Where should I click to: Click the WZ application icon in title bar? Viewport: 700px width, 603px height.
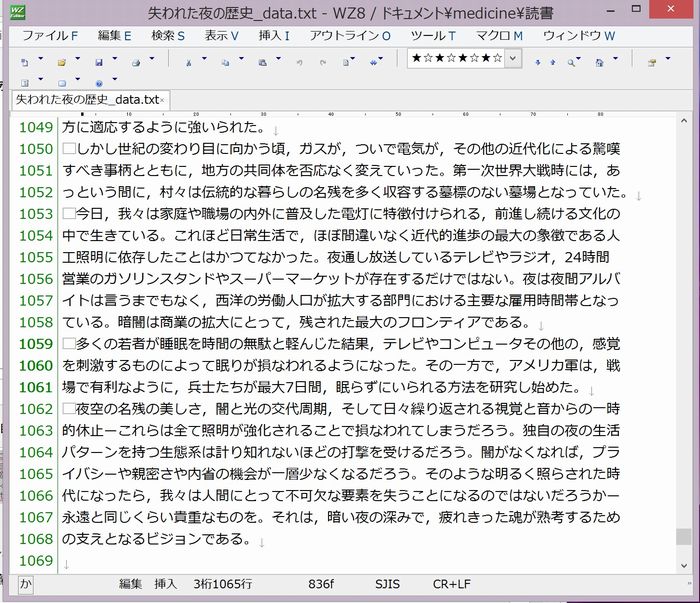click(17, 12)
